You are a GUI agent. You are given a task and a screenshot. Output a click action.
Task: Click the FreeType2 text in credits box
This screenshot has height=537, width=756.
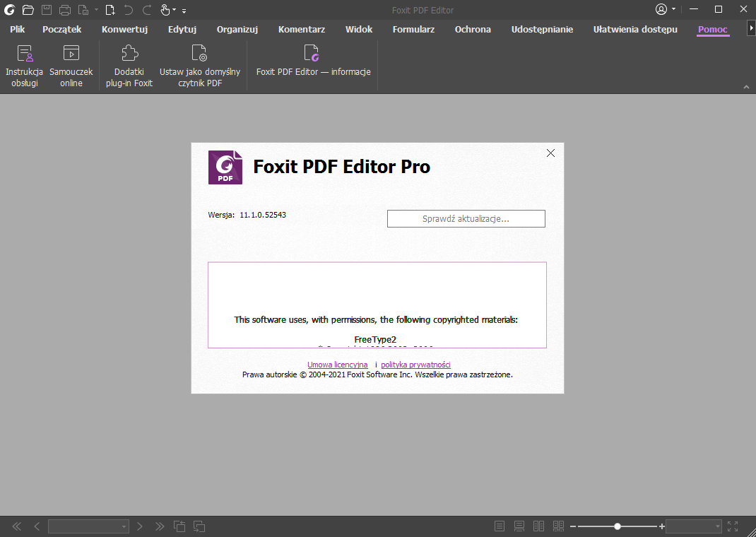tap(375, 339)
